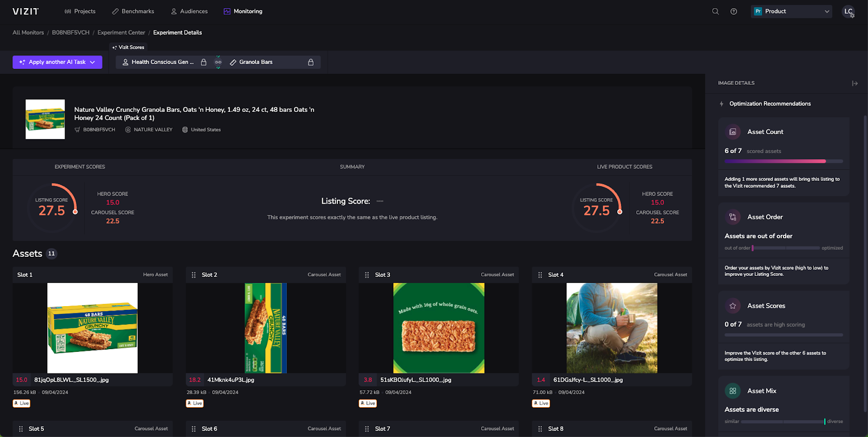Viewport: 868px width, 437px height.
Task: Click the lock icon beside Health Conscious Gen
Action: coord(203,62)
